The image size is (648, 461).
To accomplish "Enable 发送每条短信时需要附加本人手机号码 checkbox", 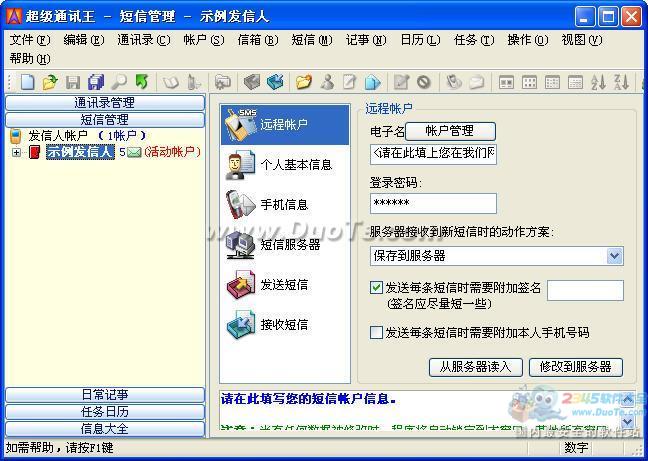I will coord(376,332).
